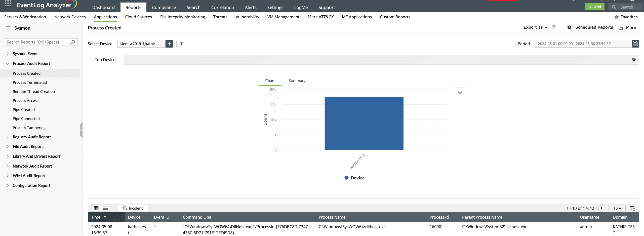Open Remote Thread Creation report
Screen dimensions: 644x236
point(34,92)
